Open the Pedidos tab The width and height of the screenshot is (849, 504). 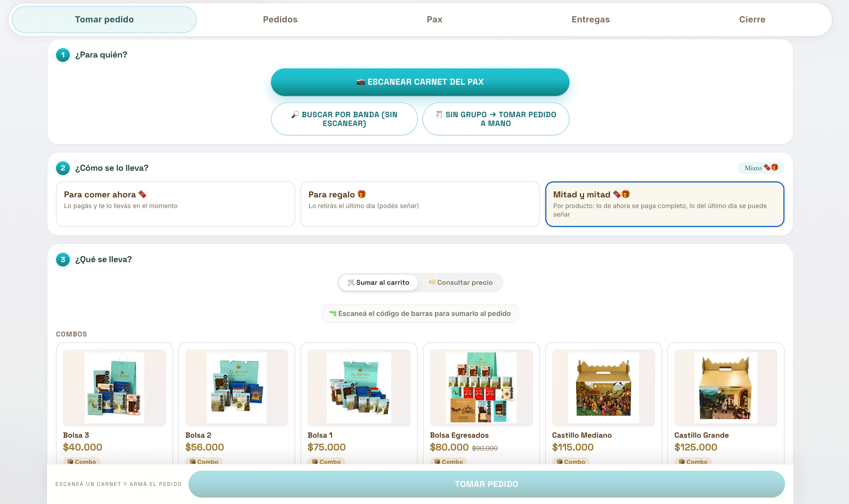coord(280,19)
